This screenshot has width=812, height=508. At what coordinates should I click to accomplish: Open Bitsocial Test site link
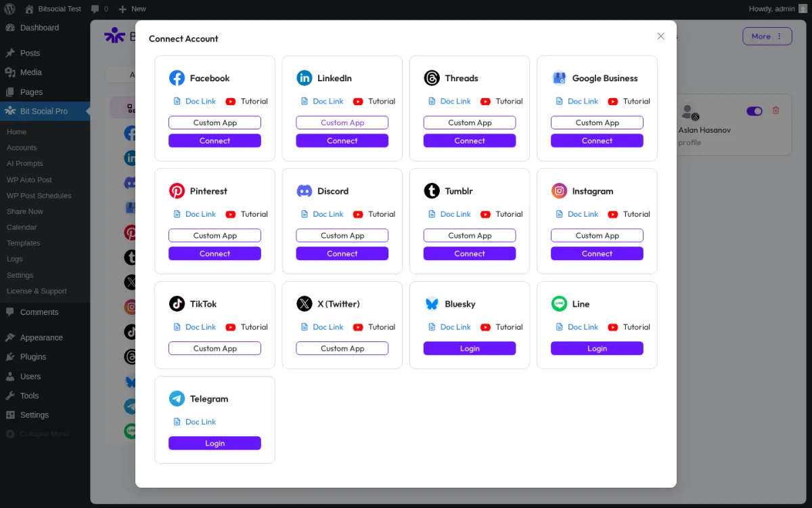point(53,9)
